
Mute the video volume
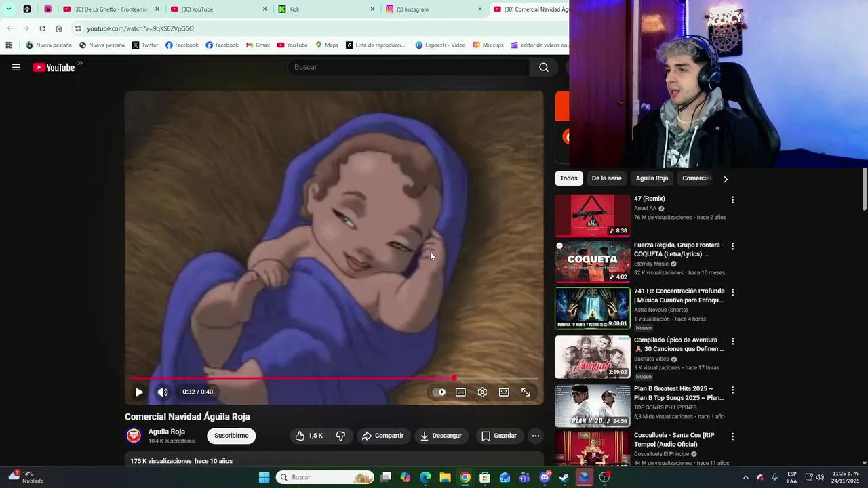point(163,392)
